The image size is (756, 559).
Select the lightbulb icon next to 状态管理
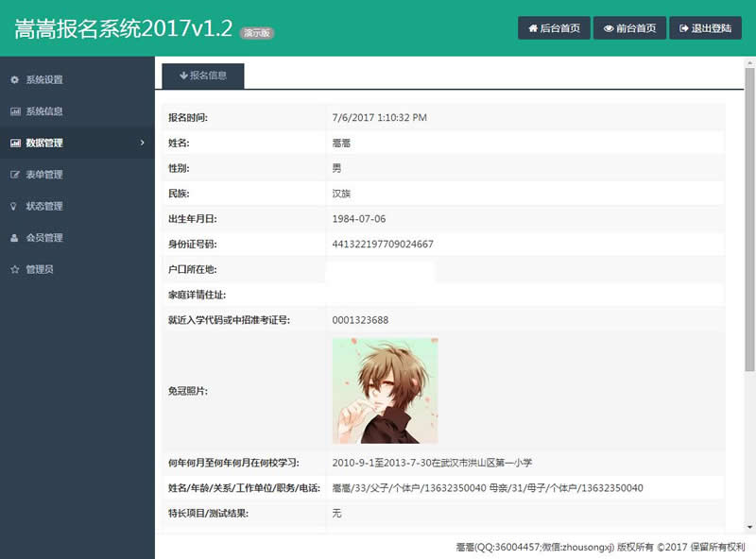pos(13,206)
